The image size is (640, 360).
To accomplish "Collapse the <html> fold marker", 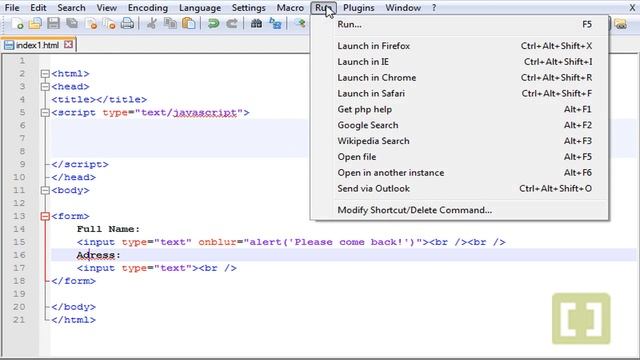I will 45,74.
